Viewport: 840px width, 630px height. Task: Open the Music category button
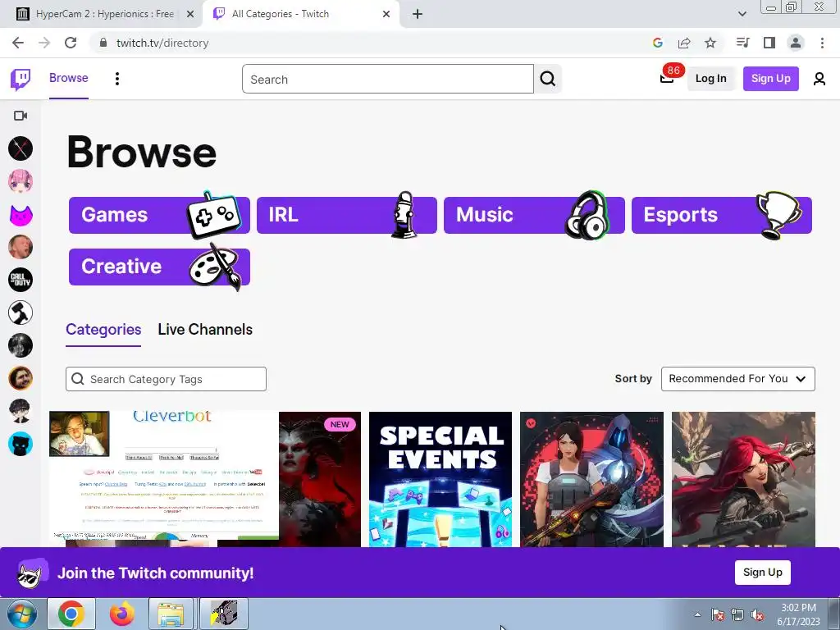coord(534,216)
